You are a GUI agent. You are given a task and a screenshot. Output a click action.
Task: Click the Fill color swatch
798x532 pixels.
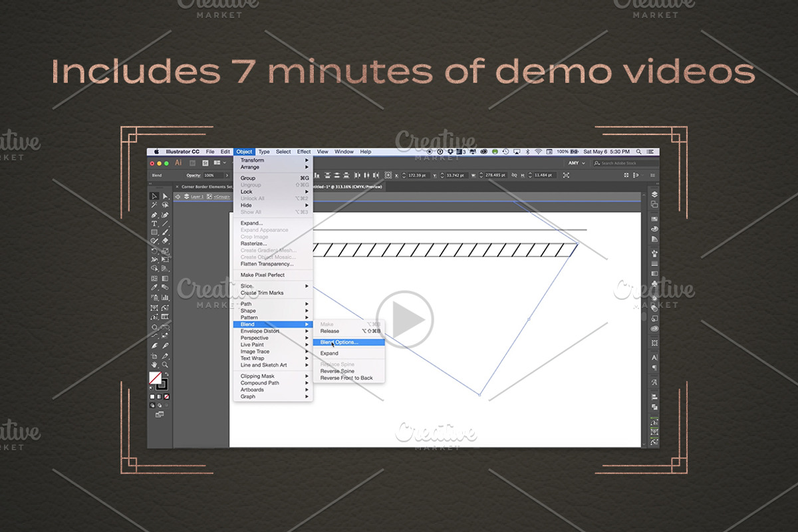click(155, 378)
